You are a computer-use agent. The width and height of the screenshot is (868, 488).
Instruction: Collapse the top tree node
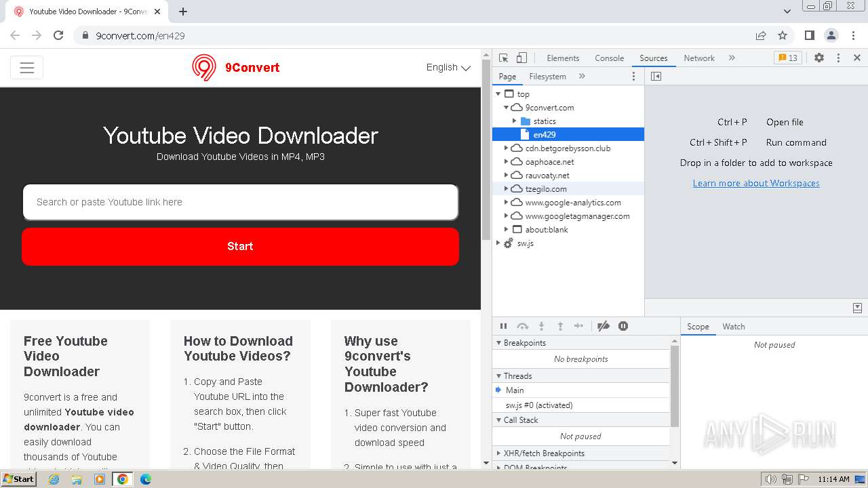(x=498, y=94)
